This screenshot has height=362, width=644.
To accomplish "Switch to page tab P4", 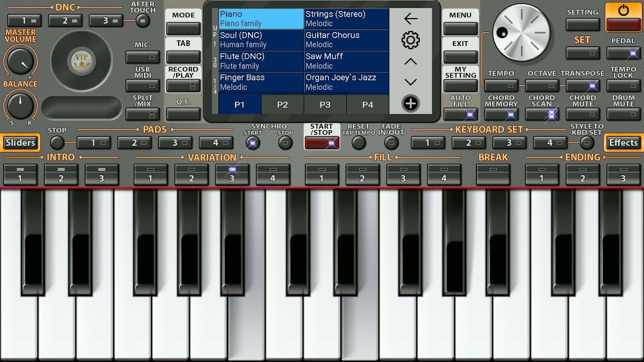I will (x=368, y=105).
